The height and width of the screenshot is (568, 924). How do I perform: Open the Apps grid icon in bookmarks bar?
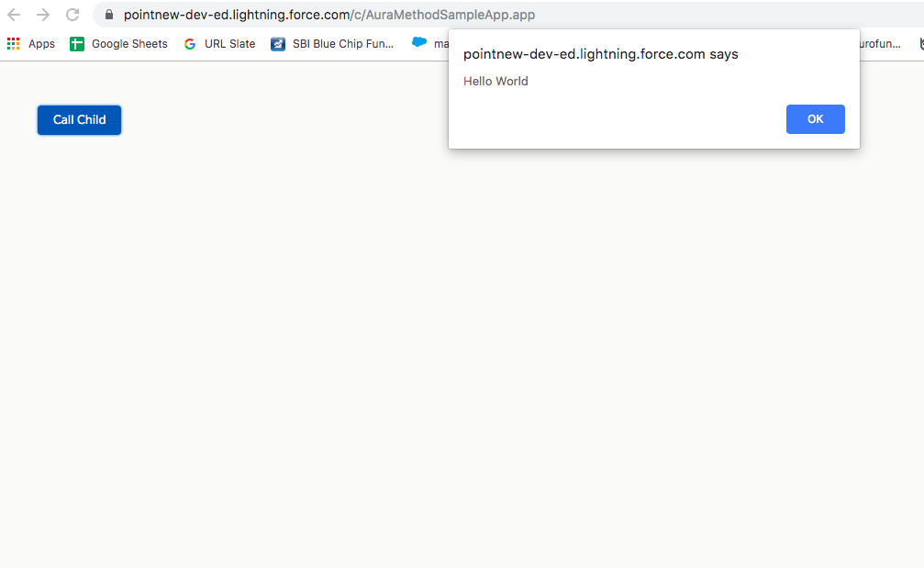(x=13, y=43)
